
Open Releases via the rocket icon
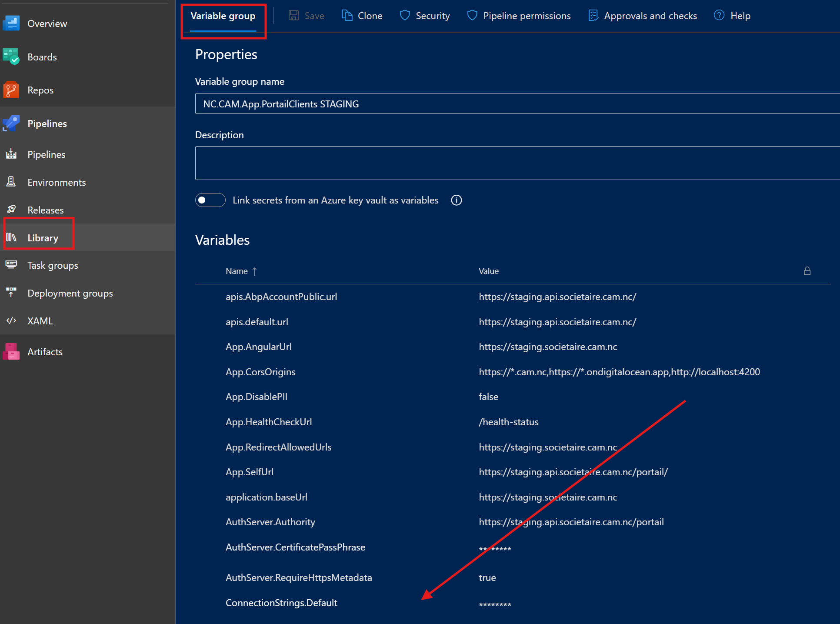pos(11,210)
